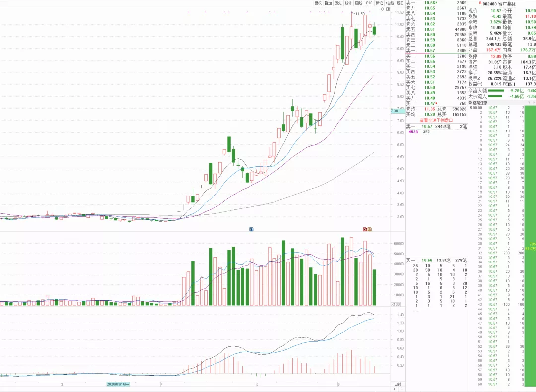Click the 买十 price 10.47
Viewport: 536px width, 392px height.
coord(430,103)
